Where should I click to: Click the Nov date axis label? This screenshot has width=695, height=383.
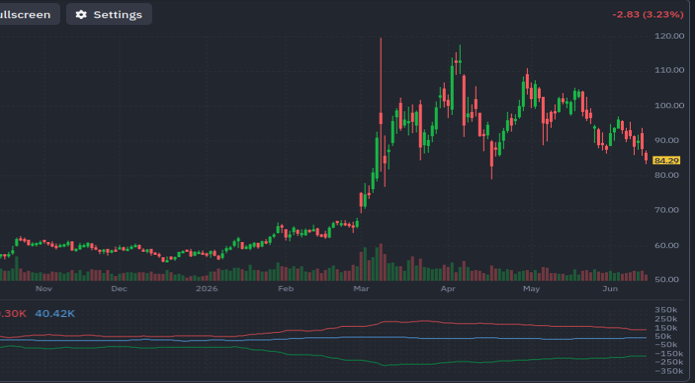tap(43, 289)
